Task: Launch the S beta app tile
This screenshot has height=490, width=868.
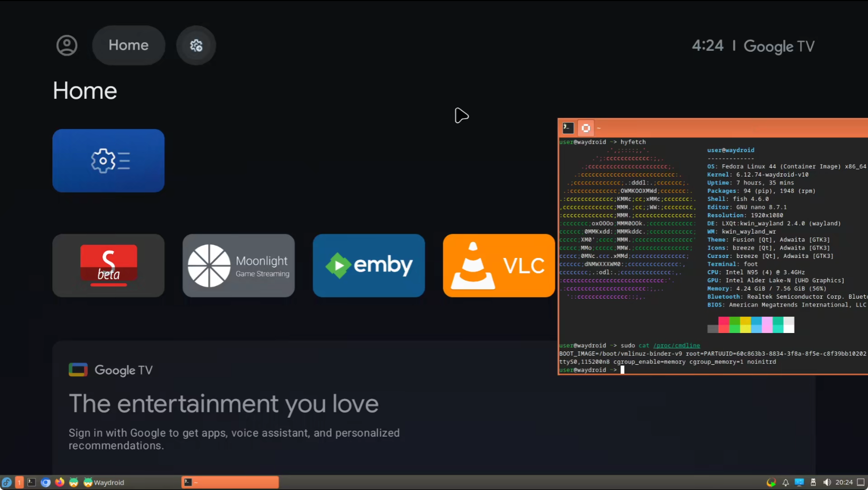Action: (108, 265)
